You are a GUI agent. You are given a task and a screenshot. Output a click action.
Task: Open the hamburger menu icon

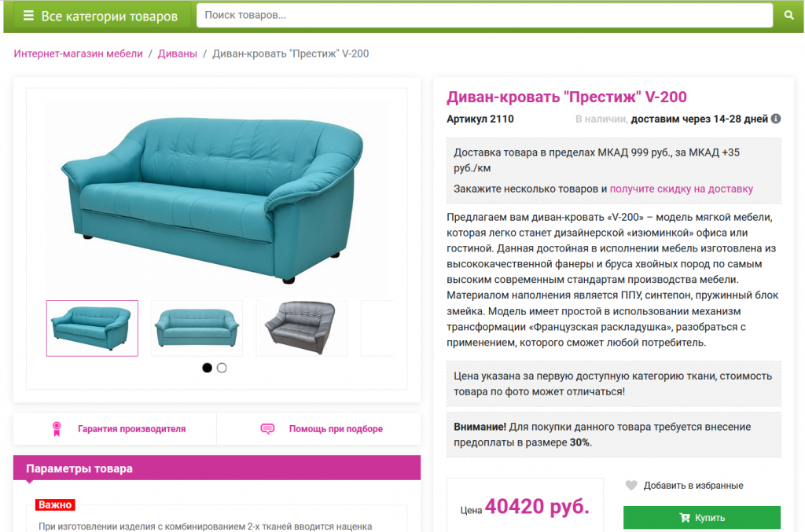coord(29,16)
